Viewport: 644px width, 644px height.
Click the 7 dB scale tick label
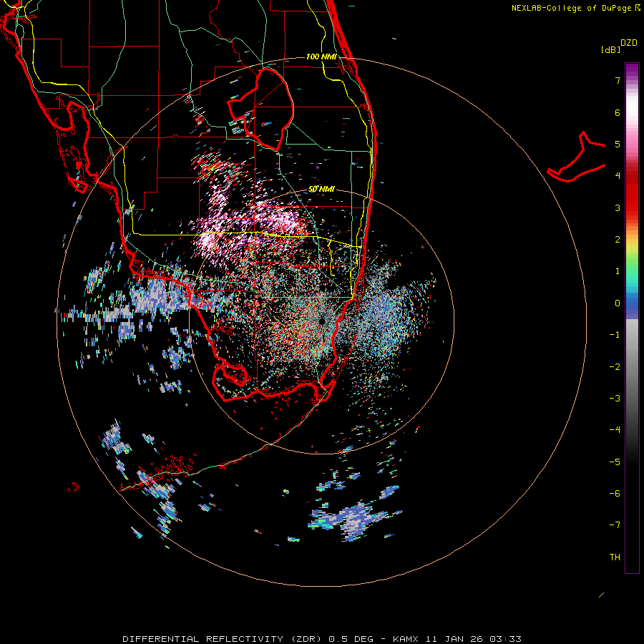[x=618, y=80]
